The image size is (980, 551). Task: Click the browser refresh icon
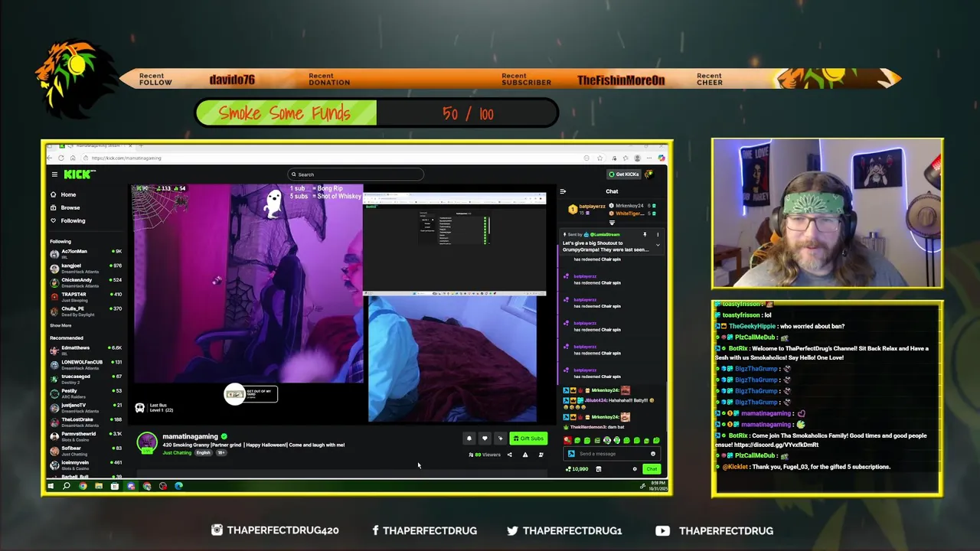click(x=60, y=158)
